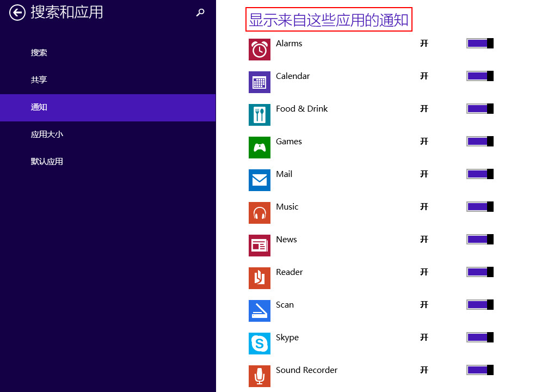Click the Mail envelope icon

click(x=260, y=180)
